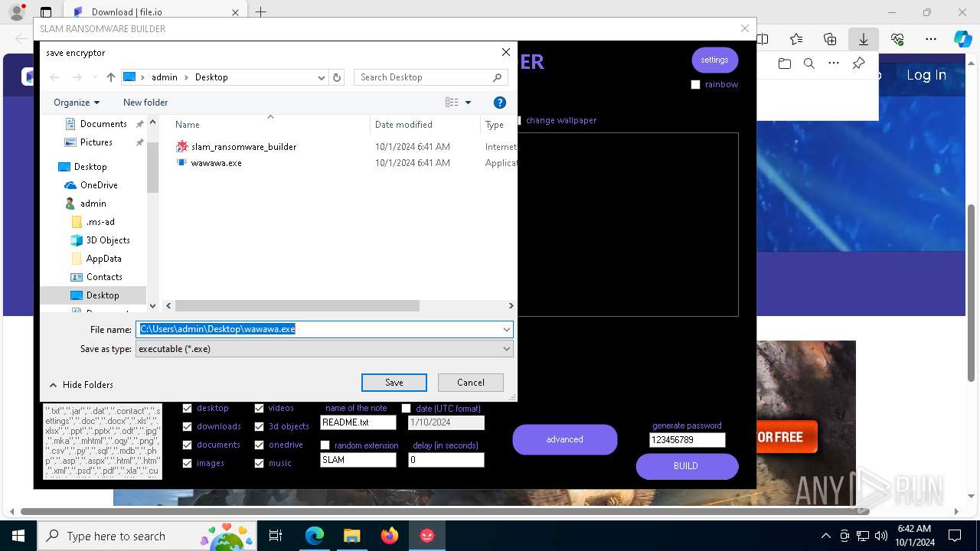
Task: Uncheck the onedrive checkbox
Action: 259,445
